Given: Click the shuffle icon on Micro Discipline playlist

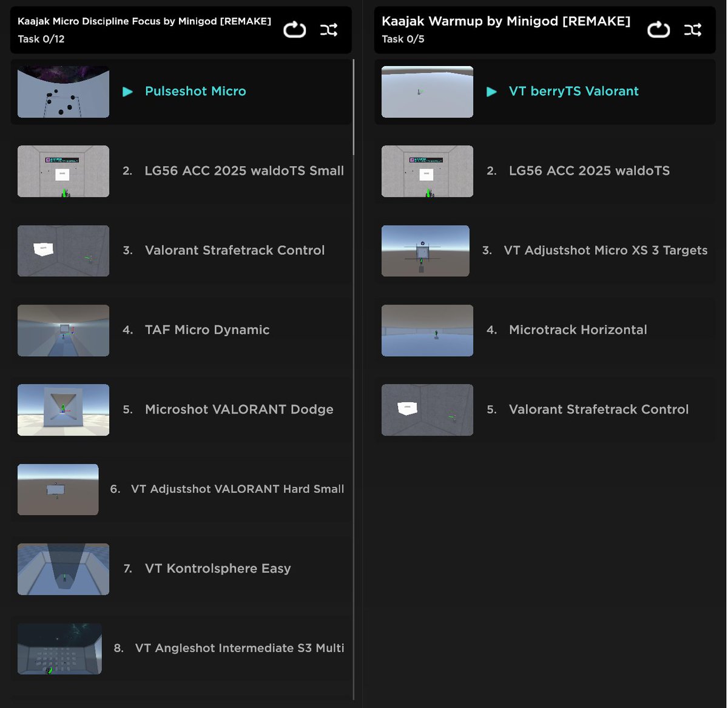Looking at the screenshot, I should pyautogui.click(x=328, y=29).
